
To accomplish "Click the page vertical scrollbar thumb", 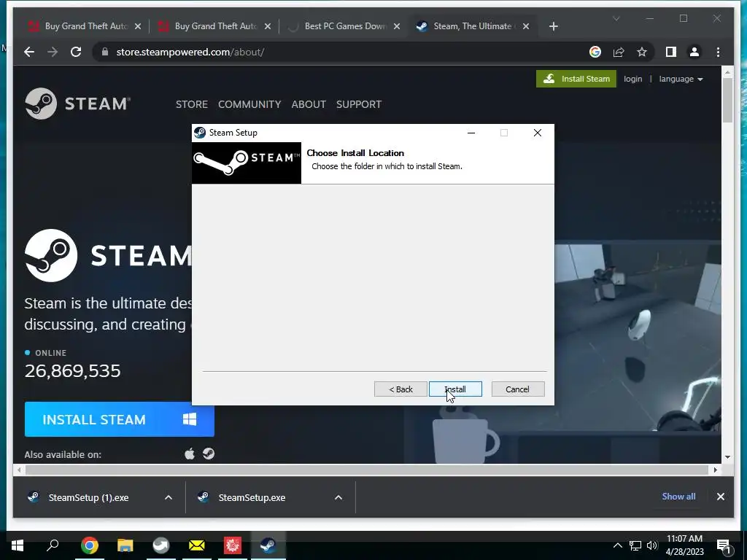I will point(727,100).
